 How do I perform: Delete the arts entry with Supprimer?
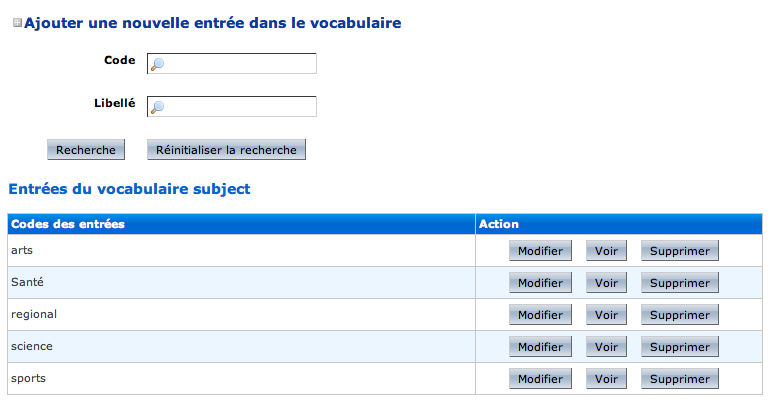pos(679,251)
